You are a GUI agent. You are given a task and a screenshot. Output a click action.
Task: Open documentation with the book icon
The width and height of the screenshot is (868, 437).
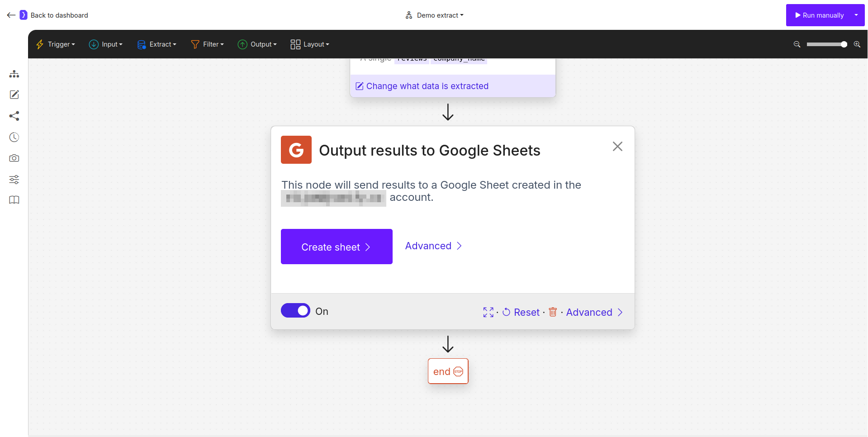14,200
